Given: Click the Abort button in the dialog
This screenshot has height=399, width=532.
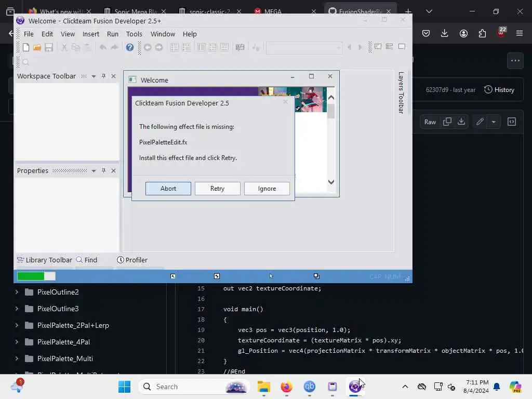Looking at the screenshot, I should (168, 188).
